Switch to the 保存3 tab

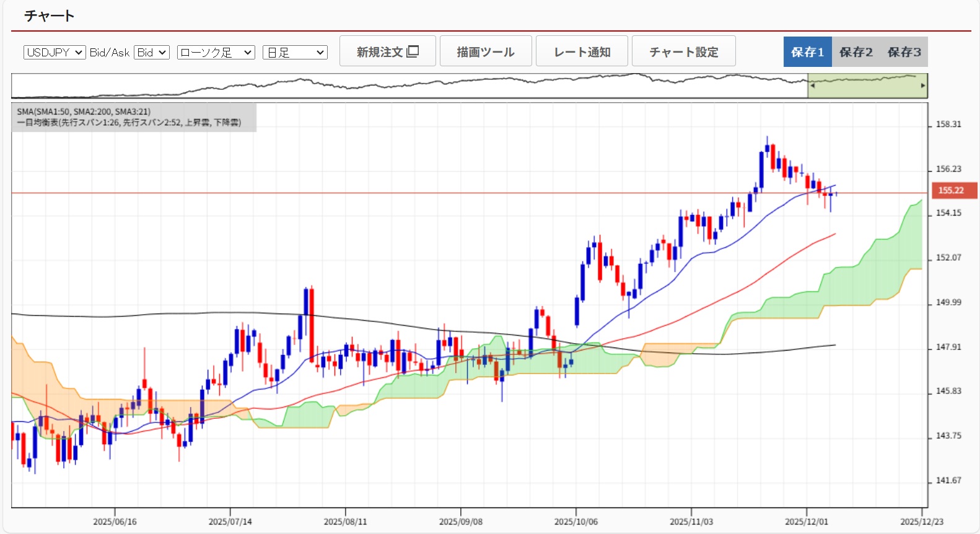point(904,52)
